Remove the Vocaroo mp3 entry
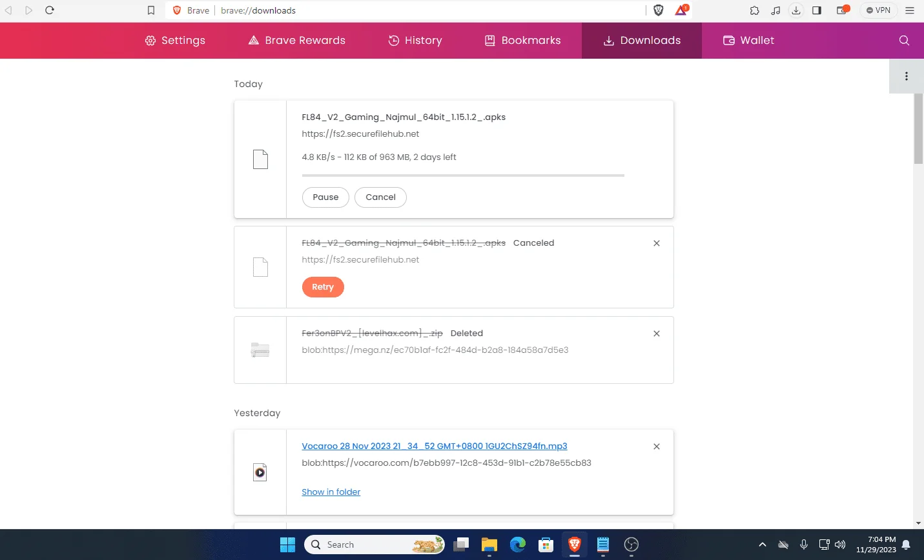This screenshot has height=560, width=924. pyautogui.click(x=657, y=446)
